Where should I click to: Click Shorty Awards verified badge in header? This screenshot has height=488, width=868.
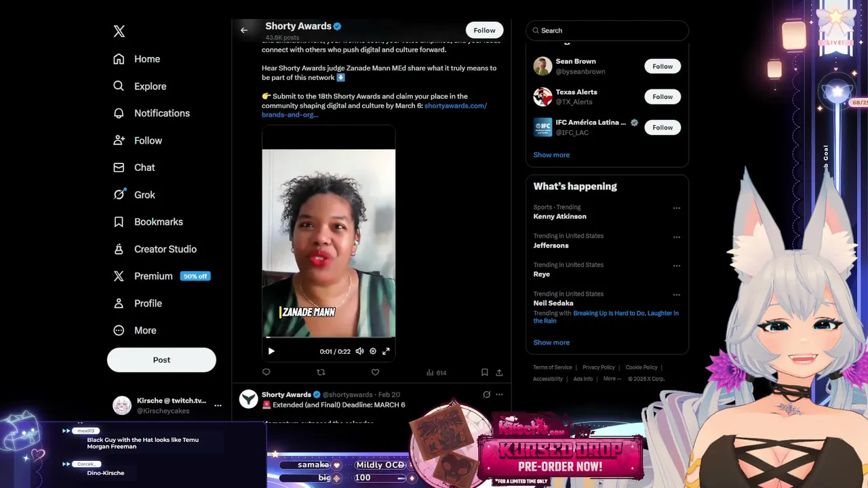[337, 26]
